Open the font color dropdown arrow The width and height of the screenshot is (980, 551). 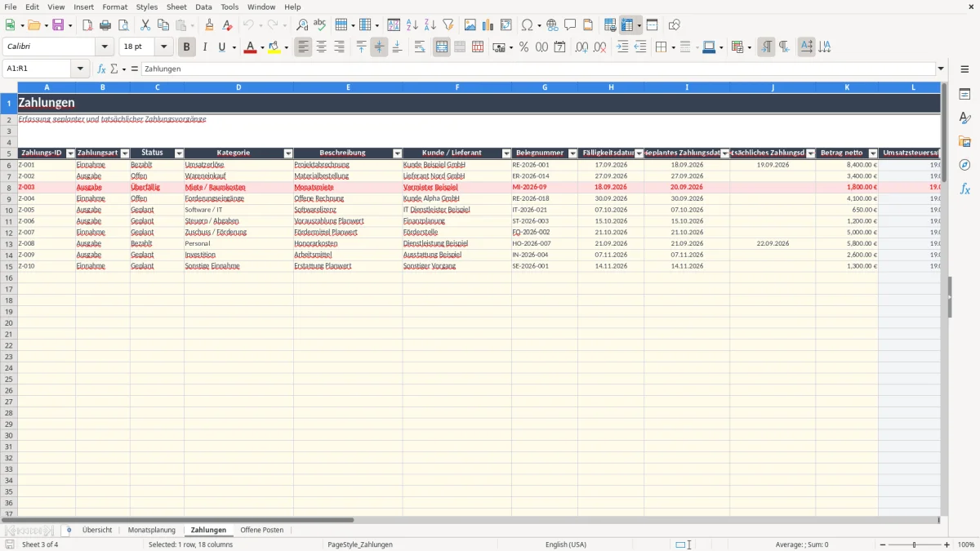(261, 47)
